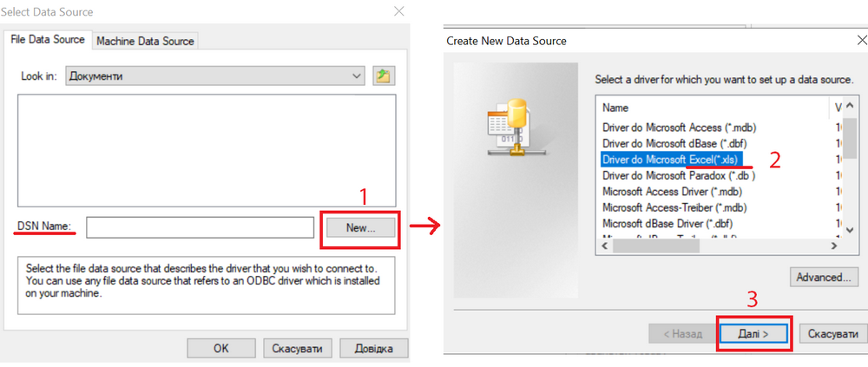Select Driver do Microsoft dBase (*.dbf)
This screenshot has width=868, height=367.
tap(664, 143)
